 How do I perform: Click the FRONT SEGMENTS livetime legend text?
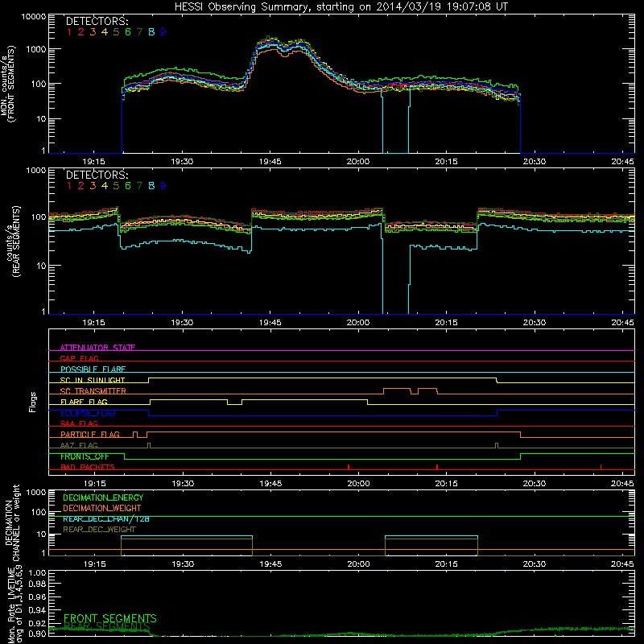110,618
